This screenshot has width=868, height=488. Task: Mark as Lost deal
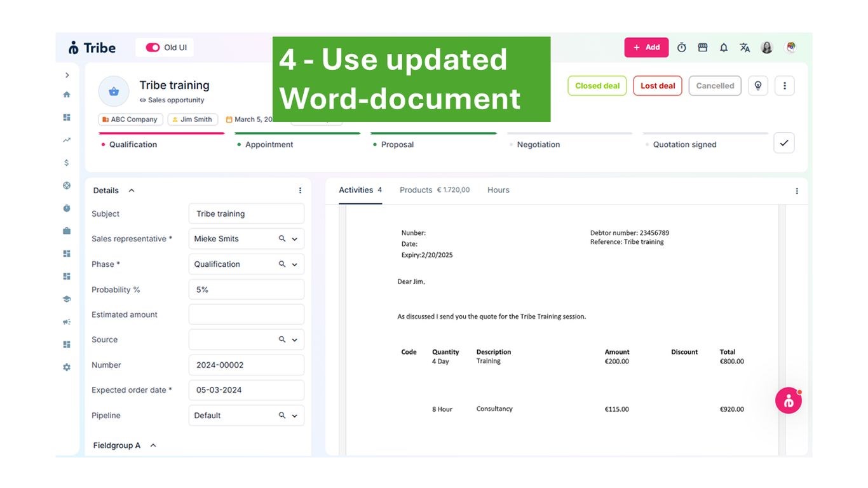(x=658, y=86)
